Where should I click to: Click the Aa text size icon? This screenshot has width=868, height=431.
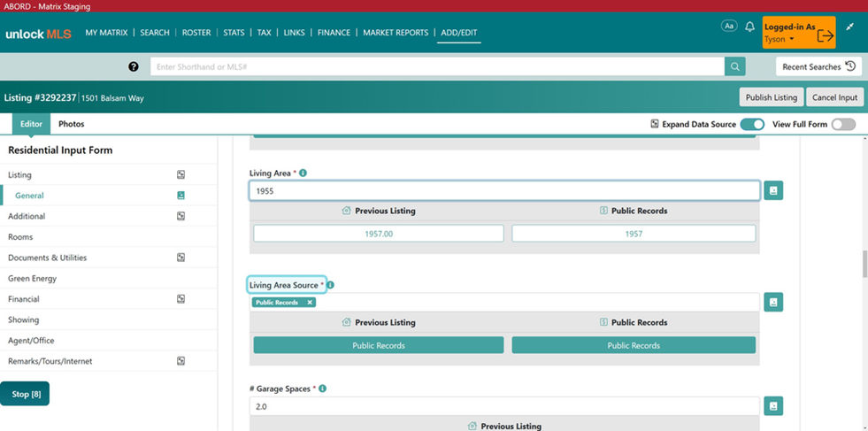coord(729,26)
